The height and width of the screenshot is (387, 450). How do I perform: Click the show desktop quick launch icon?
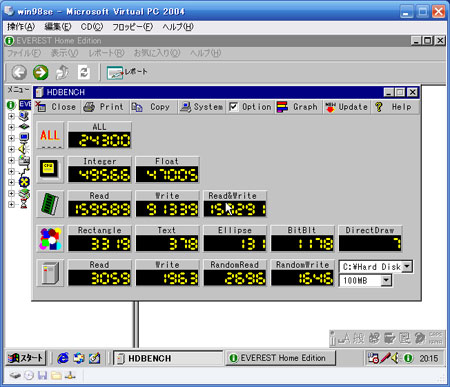pyautogui.click(x=94, y=358)
